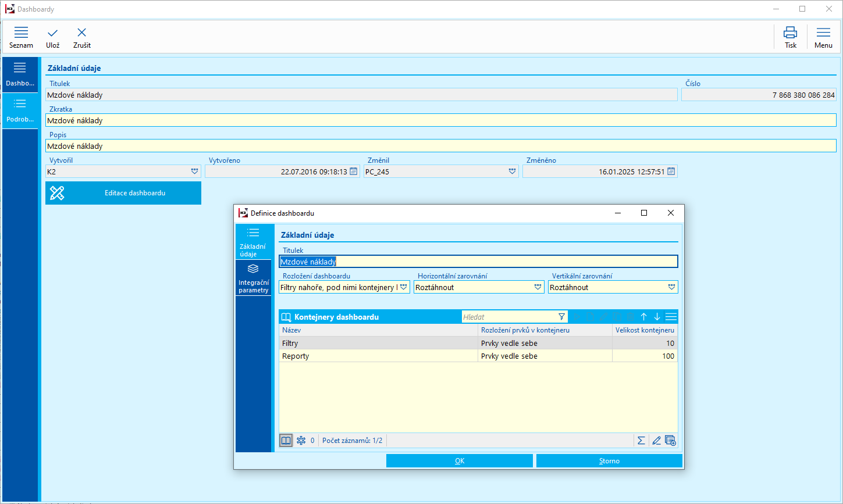Cancel editing with the Zrušit button
The width and height of the screenshot is (843, 504).
82,37
